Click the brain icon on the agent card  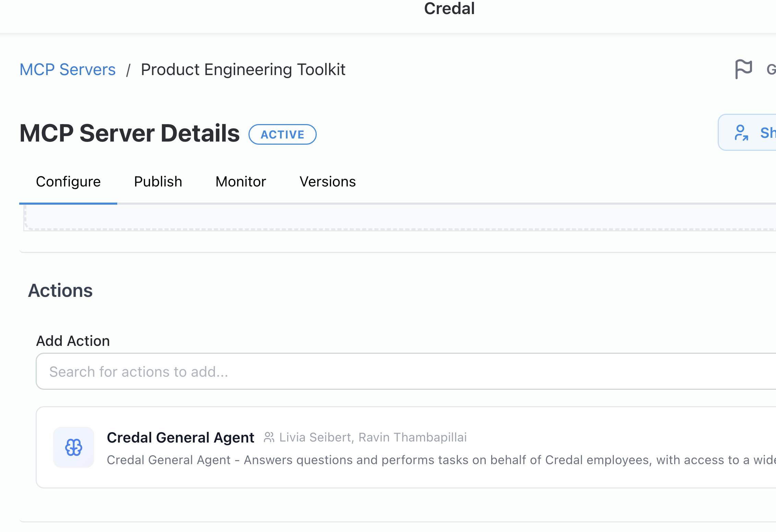[x=73, y=447]
